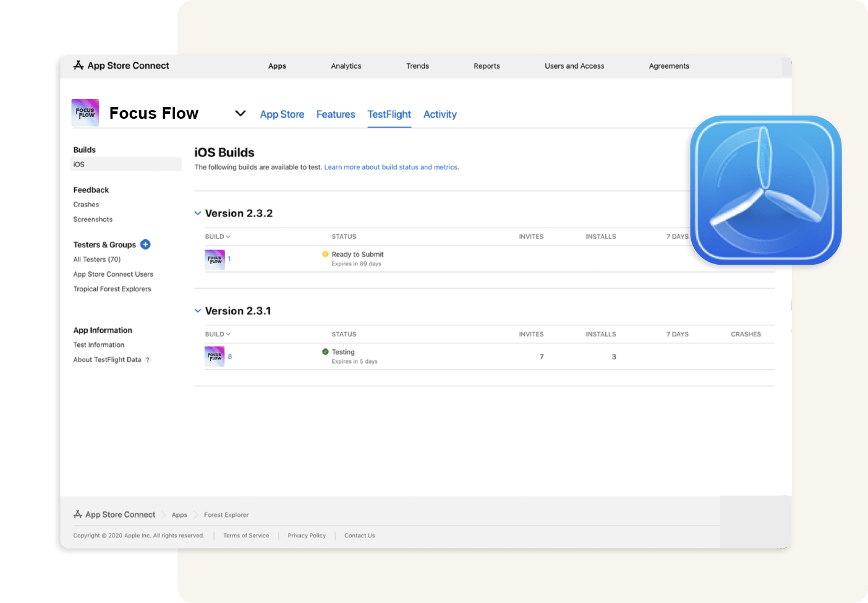Click App Store Connect text in footer breadcrumb
This screenshot has width=868, height=603.
[120, 515]
